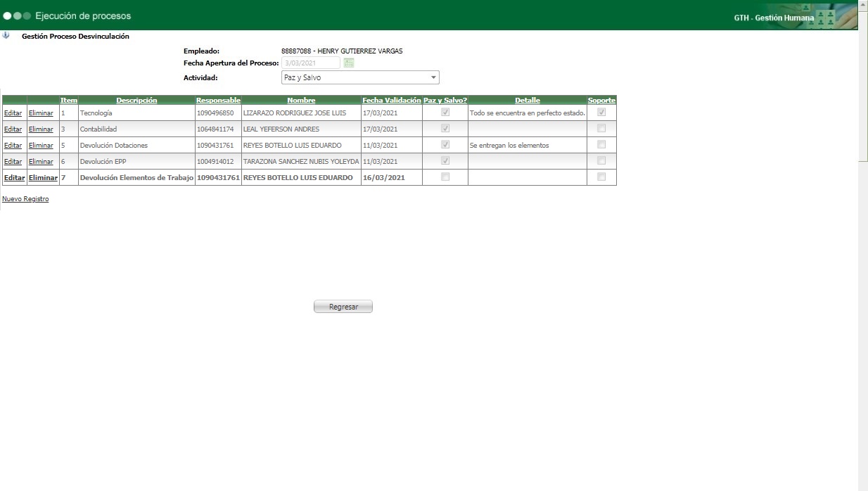Sort table by Soporte column header
This screenshot has height=491, width=868.
[601, 101]
